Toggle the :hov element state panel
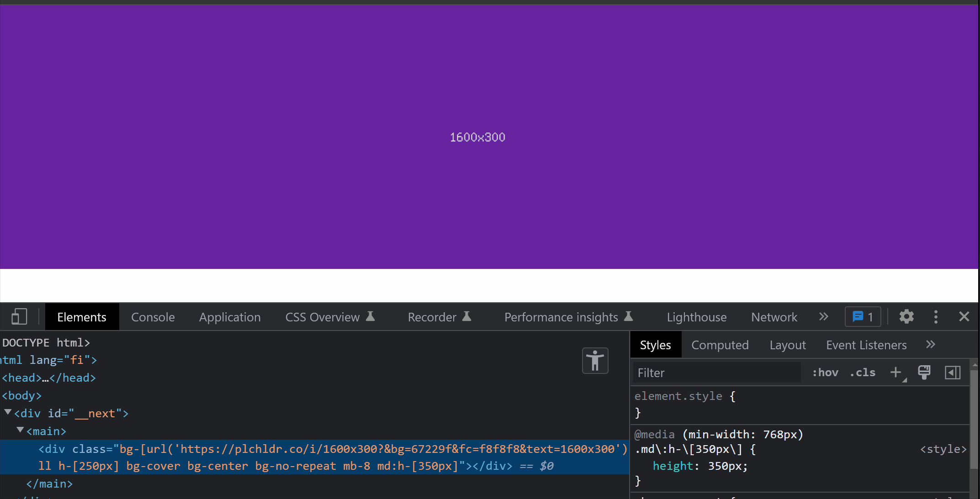The width and height of the screenshot is (980, 499). point(825,372)
